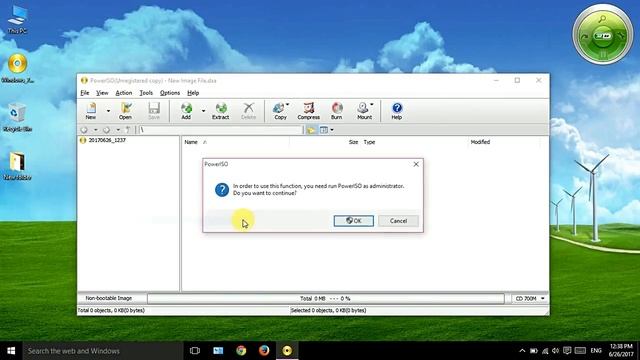
Task: Open the Action menu
Action: (x=124, y=93)
